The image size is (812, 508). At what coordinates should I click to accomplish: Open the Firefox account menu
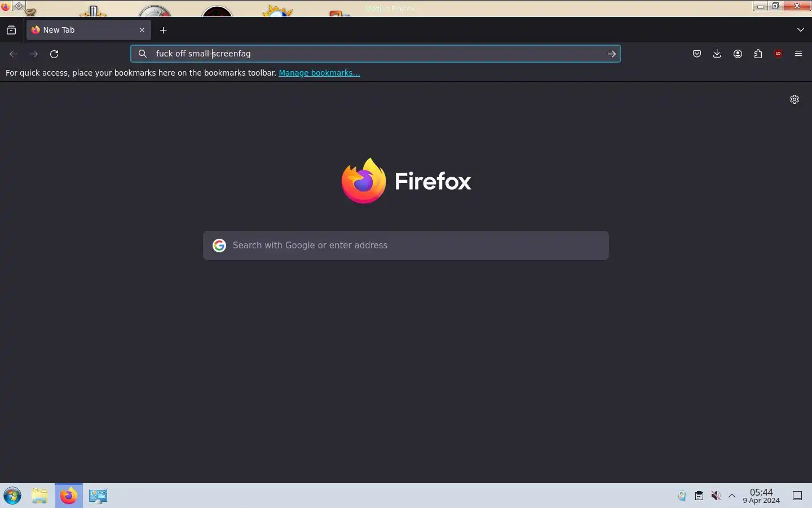[x=738, y=54]
